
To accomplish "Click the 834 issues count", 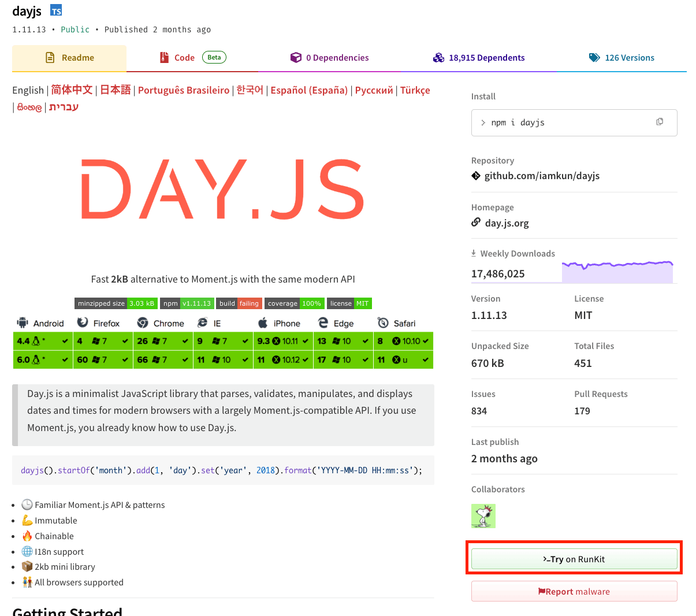I will point(479,411).
